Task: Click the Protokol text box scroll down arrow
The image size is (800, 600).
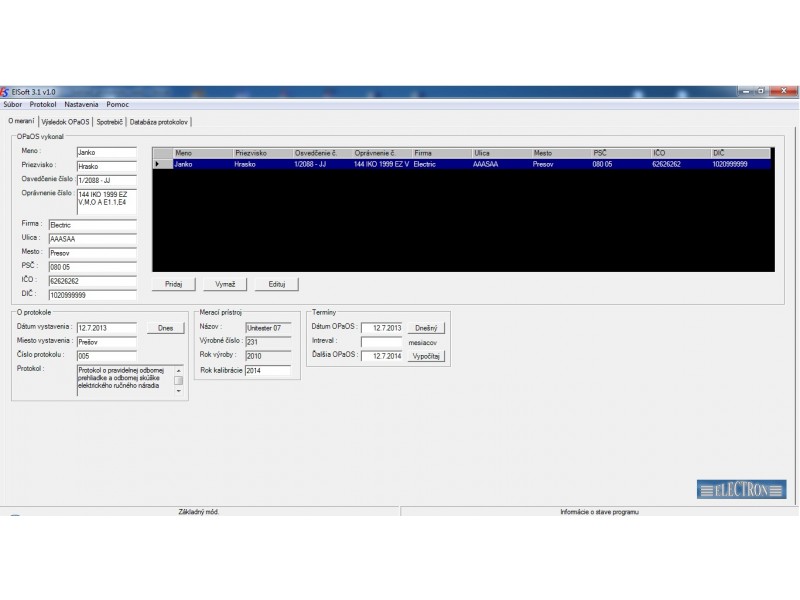Action: click(179, 391)
